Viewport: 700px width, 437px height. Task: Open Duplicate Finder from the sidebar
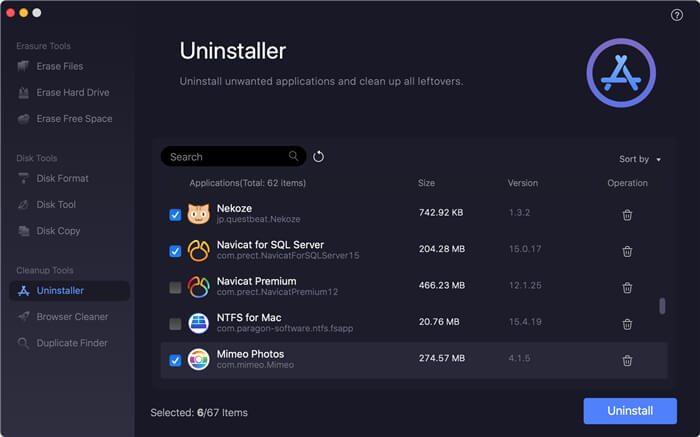point(71,343)
